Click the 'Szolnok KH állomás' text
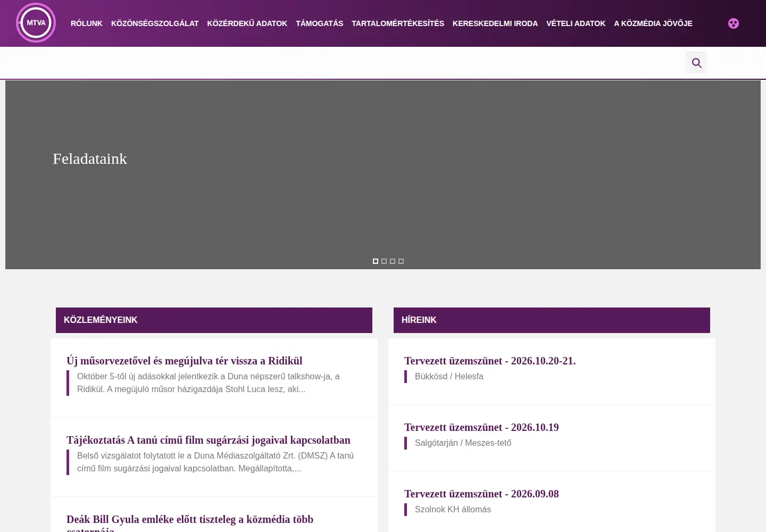 (453, 510)
